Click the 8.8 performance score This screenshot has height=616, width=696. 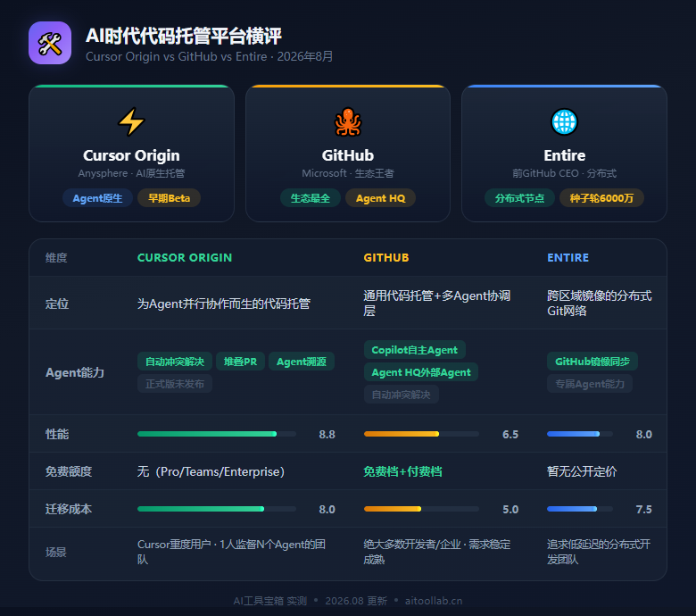click(x=327, y=435)
